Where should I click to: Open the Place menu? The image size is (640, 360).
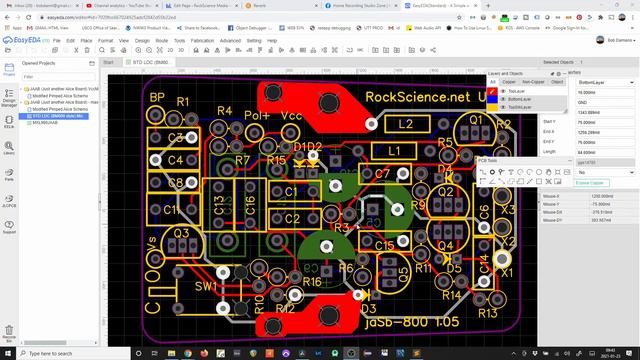(86, 41)
